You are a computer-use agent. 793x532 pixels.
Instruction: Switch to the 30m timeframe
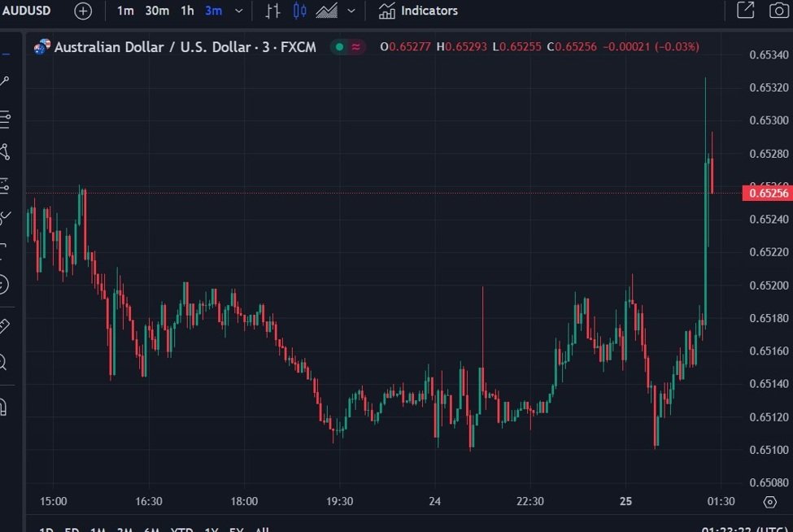click(x=157, y=11)
